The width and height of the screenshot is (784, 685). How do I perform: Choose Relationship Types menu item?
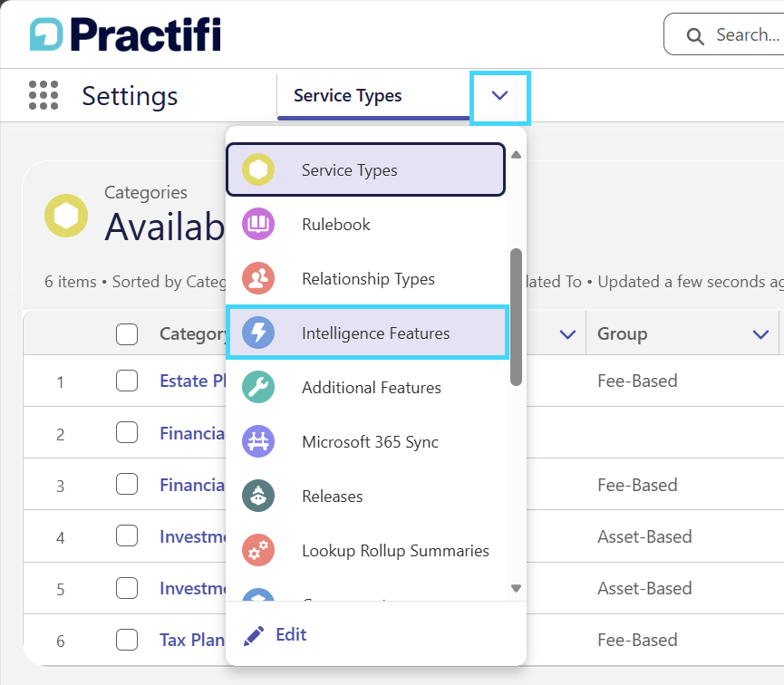(x=365, y=278)
